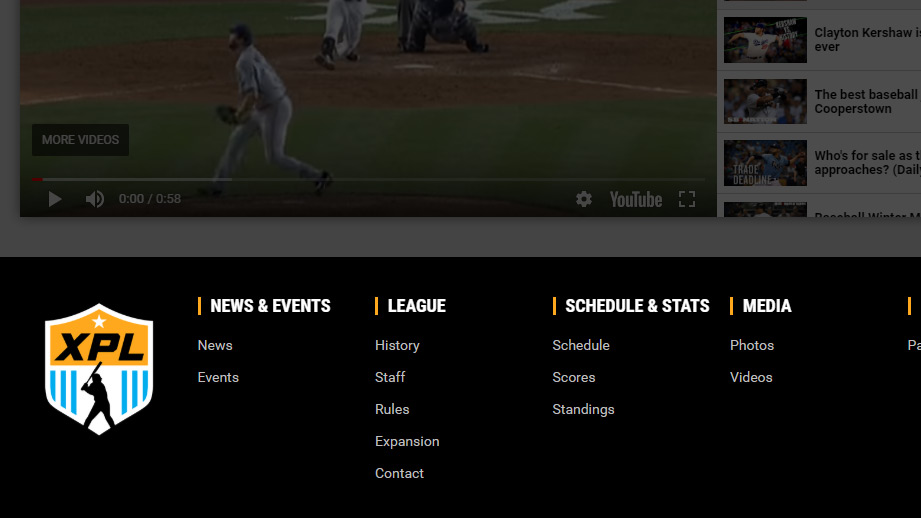
Task: Open the best baseball Cooperstown video
Action: pyautogui.click(x=765, y=102)
